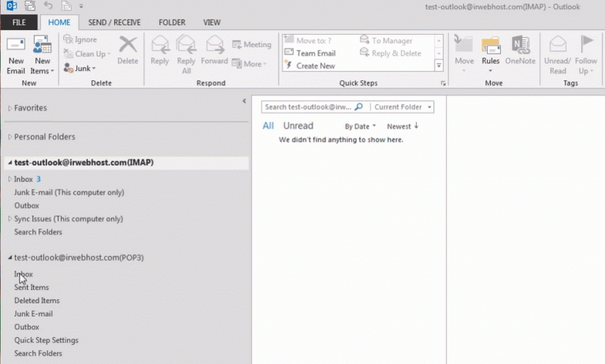Open Junk E-mail (This computer only) folder

69,192
